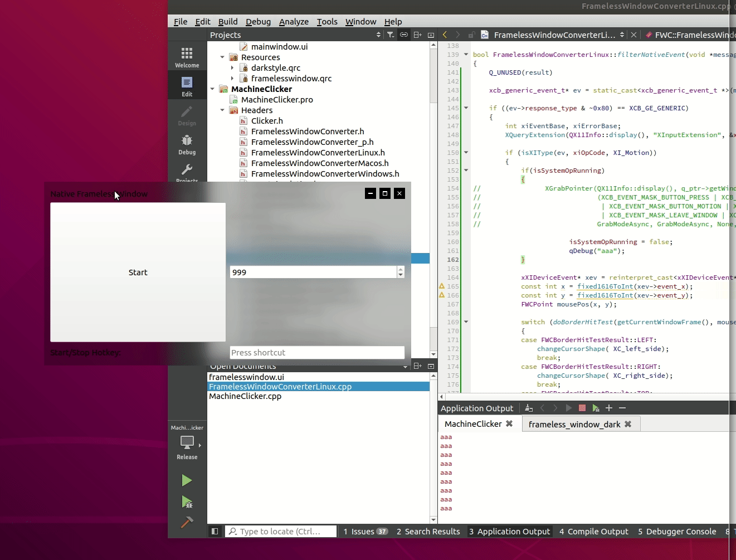The height and width of the screenshot is (560, 736).
Task: Run the project with the green play icon
Action: (x=187, y=480)
